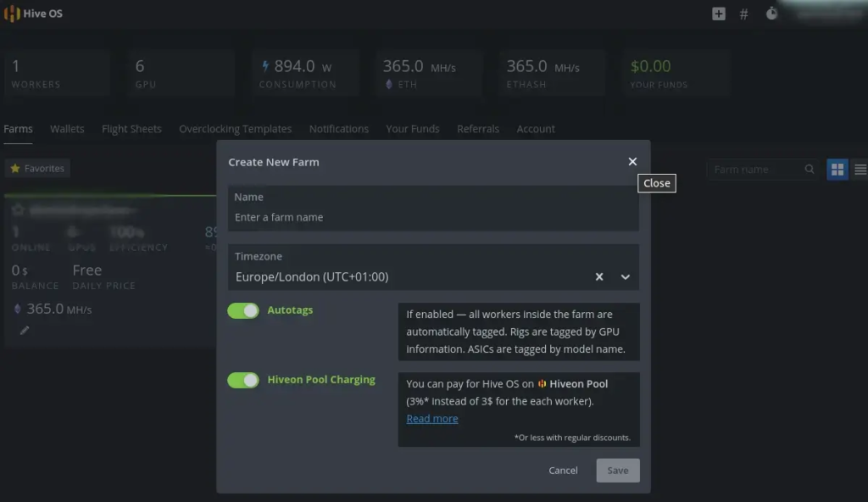Screen dimensions: 868x502
Task: Click the farm card edit pencil icon
Action: click(25, 331)
